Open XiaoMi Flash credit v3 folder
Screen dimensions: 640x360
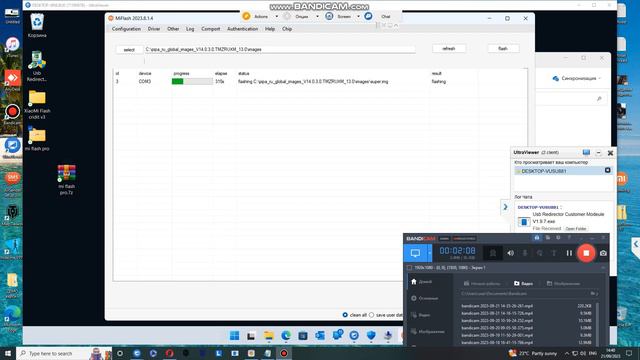point(37,105)
